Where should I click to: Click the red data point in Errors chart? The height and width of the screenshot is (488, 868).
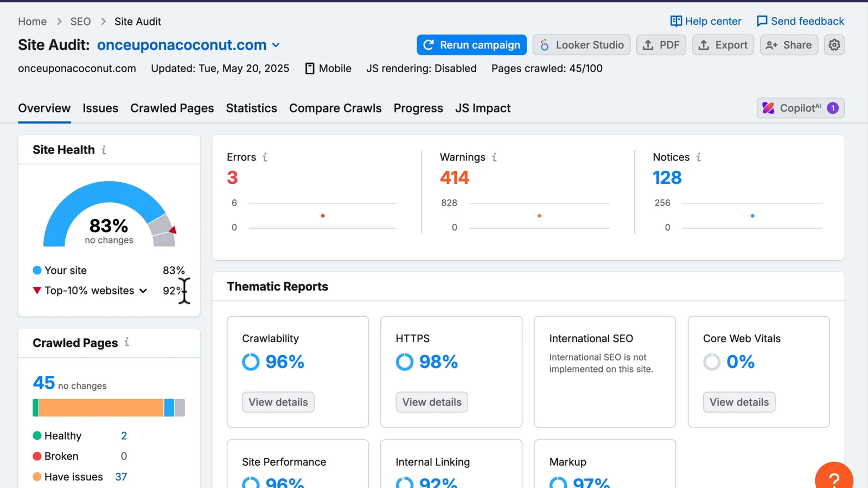tap(323, 216)
